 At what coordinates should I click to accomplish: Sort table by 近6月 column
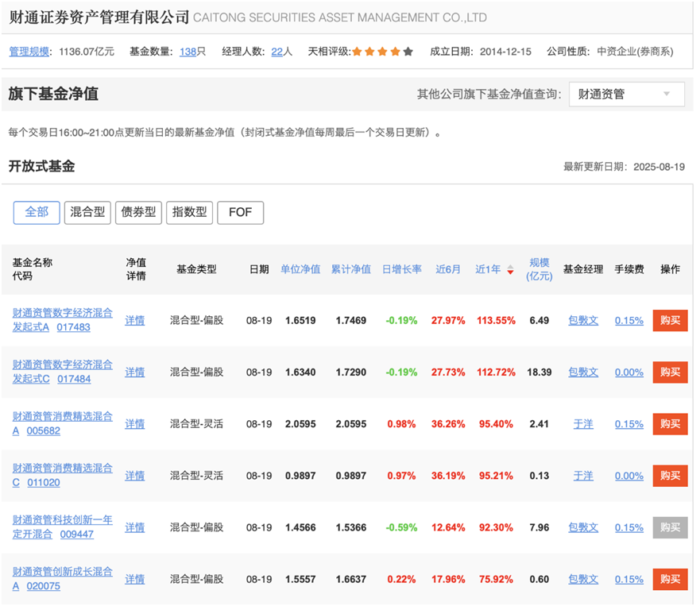coord(448,269)
